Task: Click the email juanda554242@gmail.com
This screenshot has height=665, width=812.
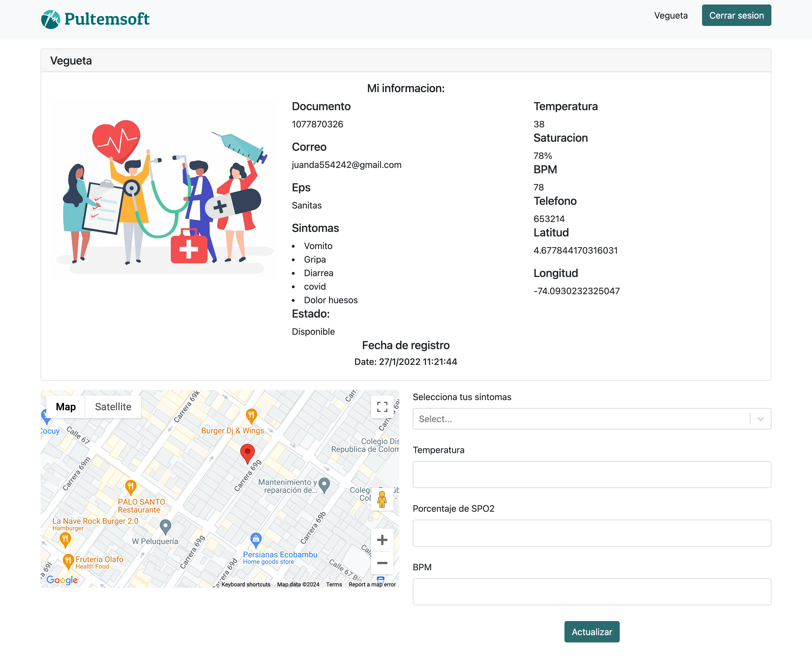Action: click(347, 165)
